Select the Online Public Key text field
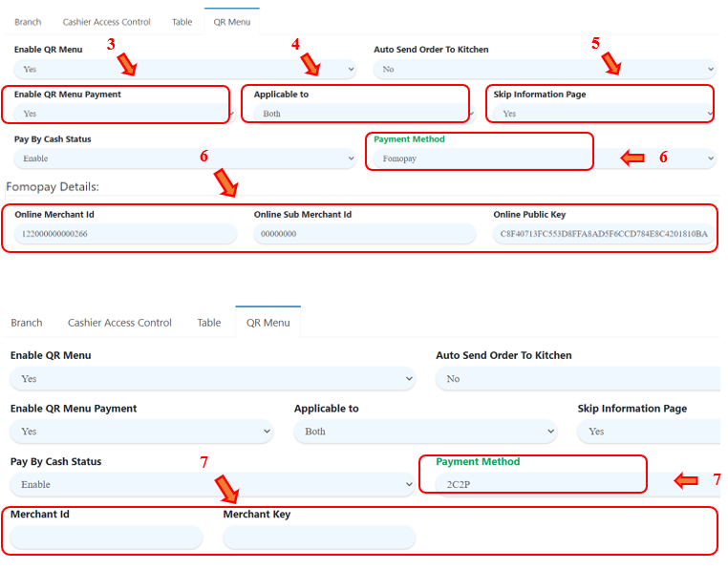 tap(602, 234)
